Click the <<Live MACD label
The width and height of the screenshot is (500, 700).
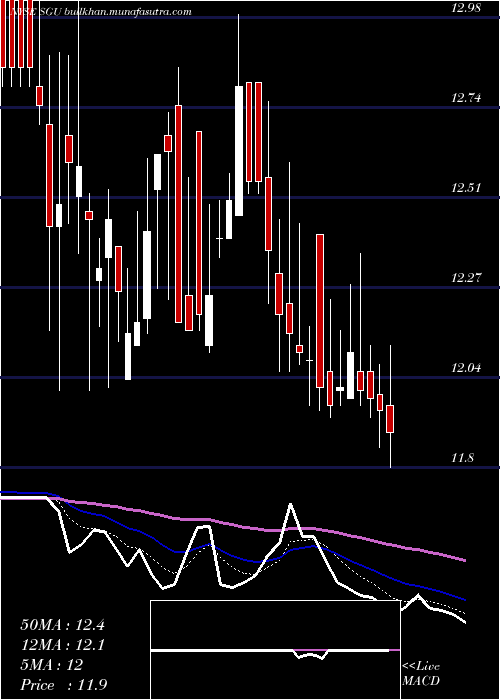tap(421, 674)
